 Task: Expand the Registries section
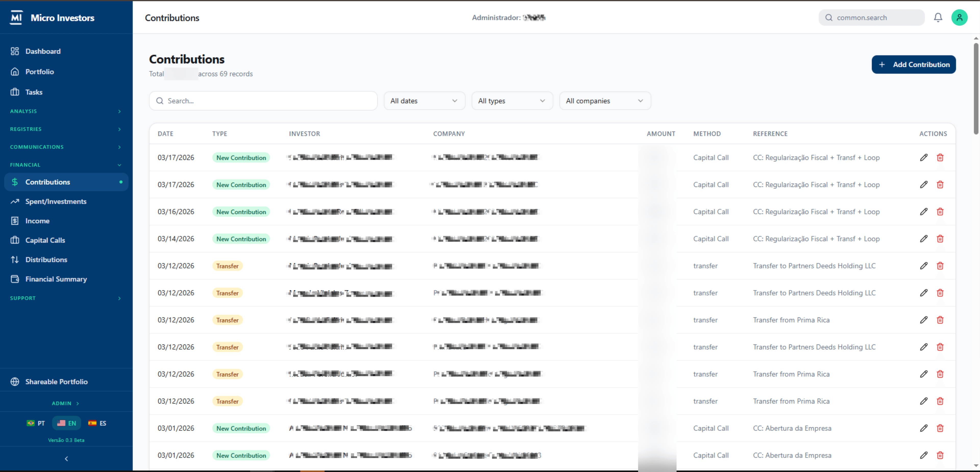[66, 129]
